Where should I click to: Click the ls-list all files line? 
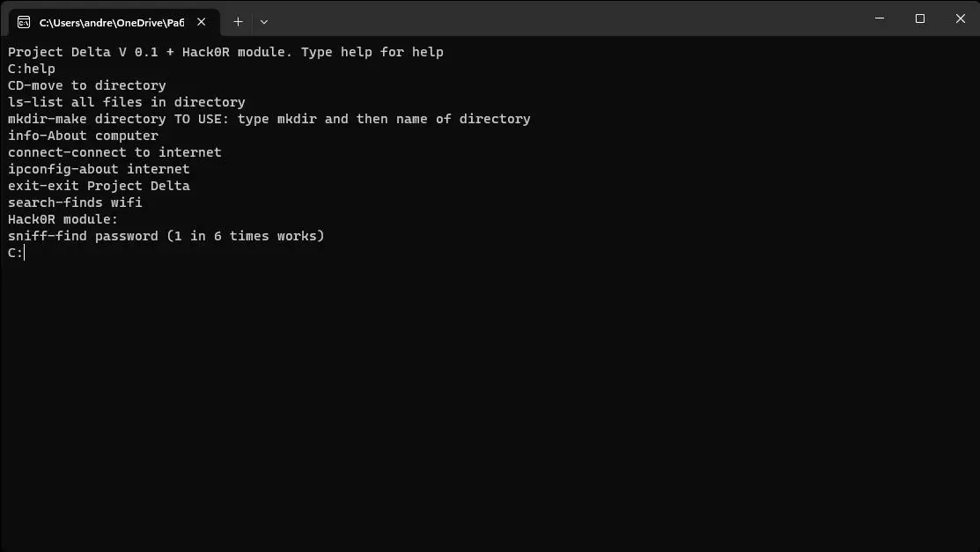point(127,102)
